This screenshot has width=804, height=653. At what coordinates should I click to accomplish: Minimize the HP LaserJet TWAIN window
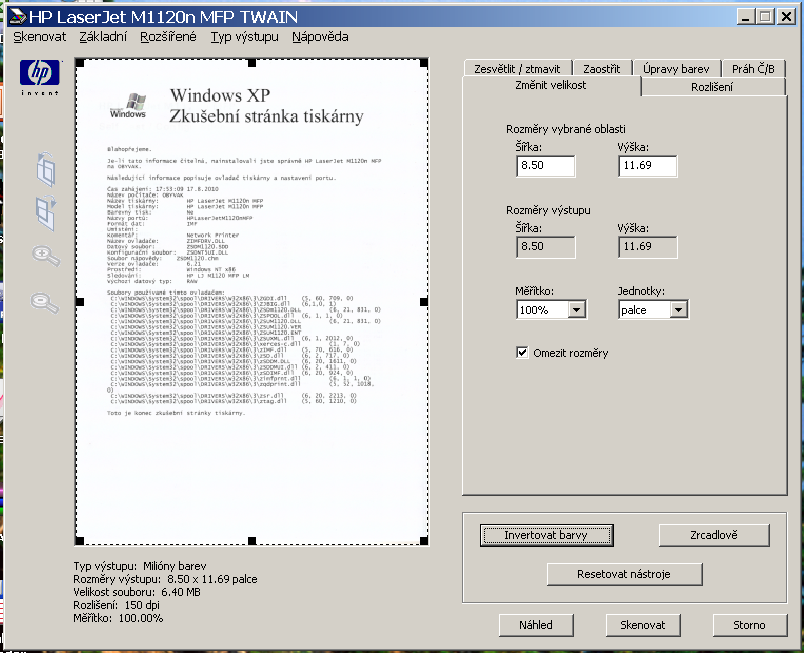pyautogui.click(x=746, y=17)
